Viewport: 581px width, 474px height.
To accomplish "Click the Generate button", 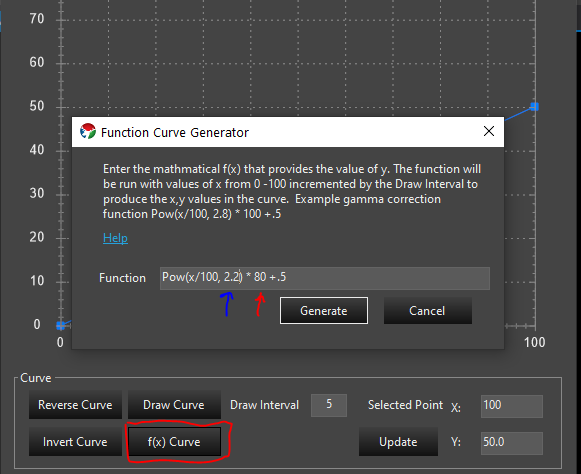I will [x=324, y=311].
